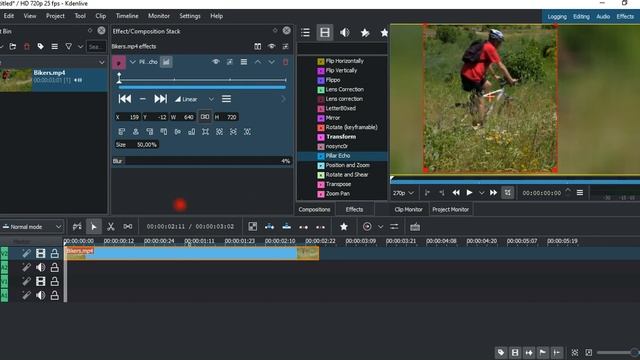
Task: Switch to Clip Monitor tab
Action: [409, 209]
